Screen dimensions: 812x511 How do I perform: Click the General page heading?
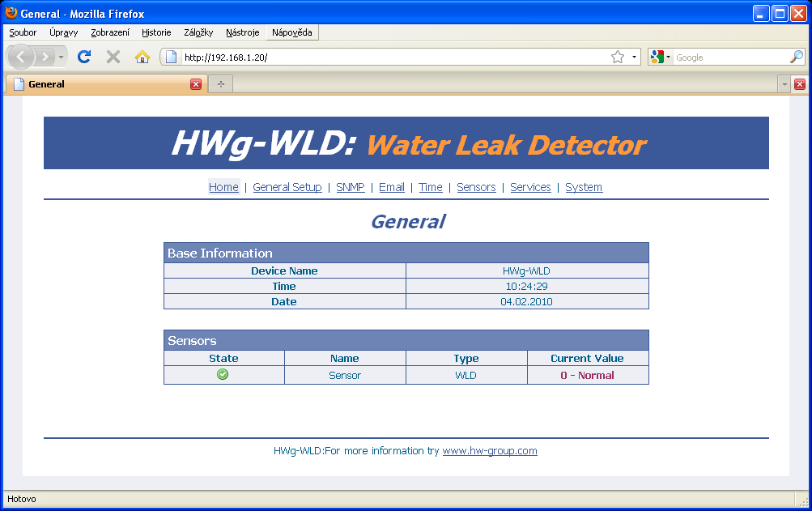click(x=408, y=222)
